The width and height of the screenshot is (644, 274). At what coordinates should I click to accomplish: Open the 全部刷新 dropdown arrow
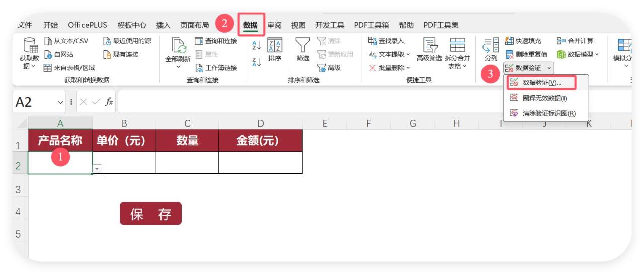click(x=178, y=67)
